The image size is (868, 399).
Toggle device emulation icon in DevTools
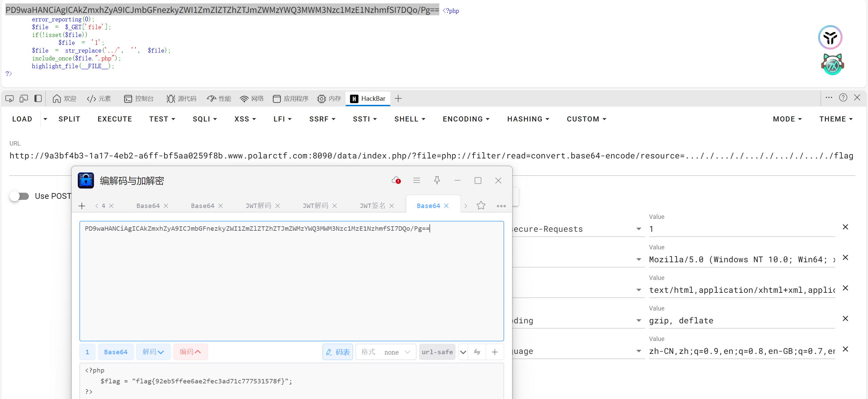point(24,99)
